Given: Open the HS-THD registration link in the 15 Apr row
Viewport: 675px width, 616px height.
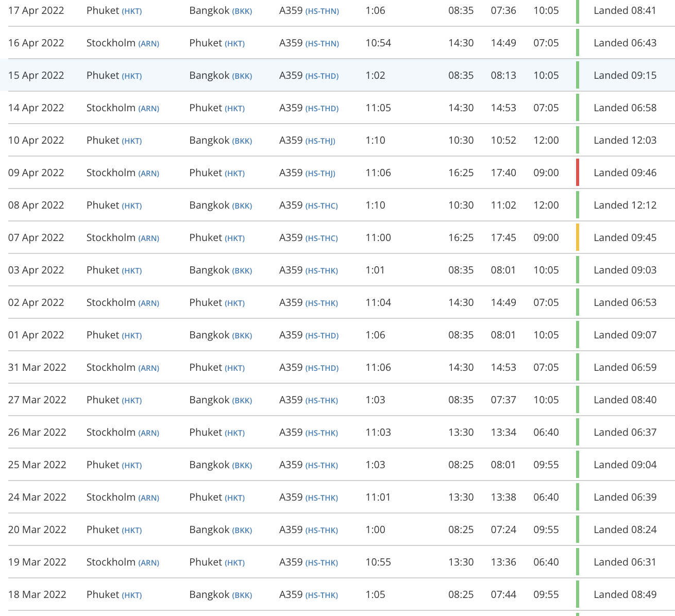Looking at the screenshot, I should tap(322, 76).
